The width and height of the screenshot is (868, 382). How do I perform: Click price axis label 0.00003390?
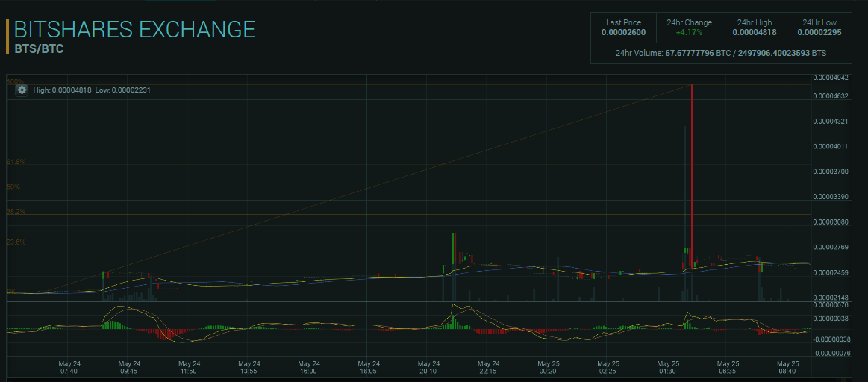click(x=831, y=197)
